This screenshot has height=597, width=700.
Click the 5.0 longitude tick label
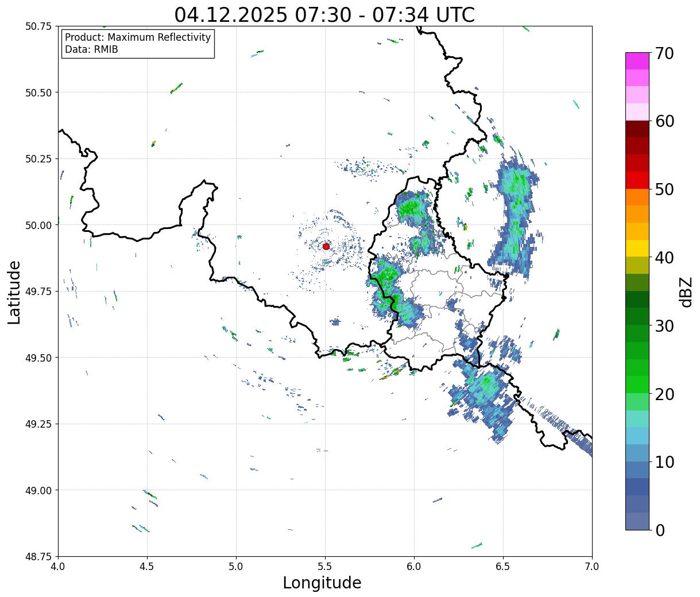(x=236, y=567)
